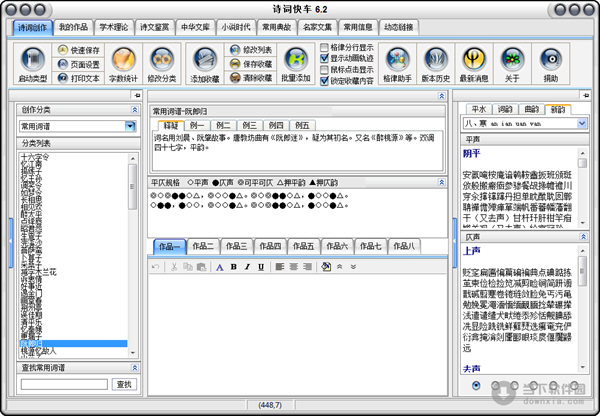This screenshot has width=600, height=416.
Task: Open the 格律助手 meter assistant
Action: coord(397,63)
